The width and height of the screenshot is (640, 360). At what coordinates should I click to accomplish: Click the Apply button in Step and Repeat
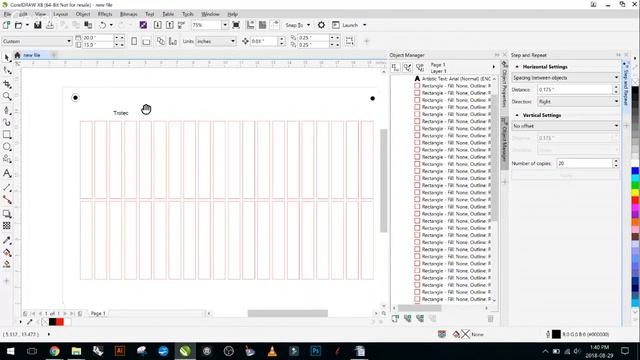(x=565, y=176)
